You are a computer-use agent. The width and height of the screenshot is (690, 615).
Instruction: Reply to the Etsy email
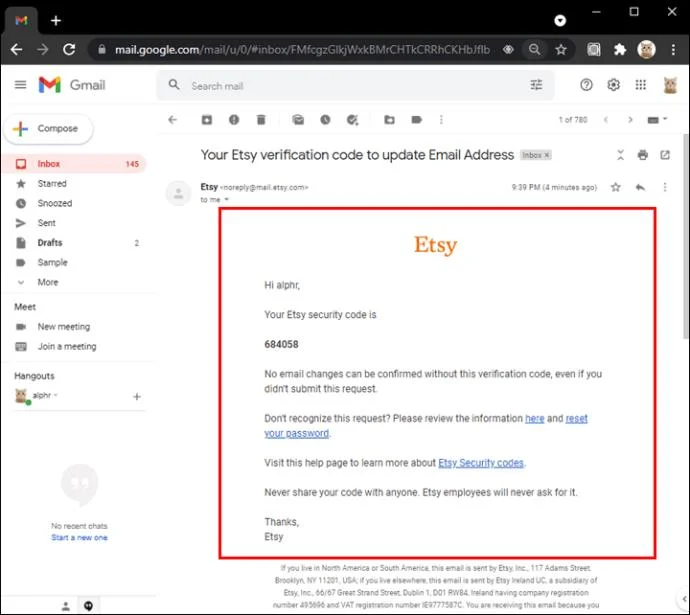click(x=640, y=187)
